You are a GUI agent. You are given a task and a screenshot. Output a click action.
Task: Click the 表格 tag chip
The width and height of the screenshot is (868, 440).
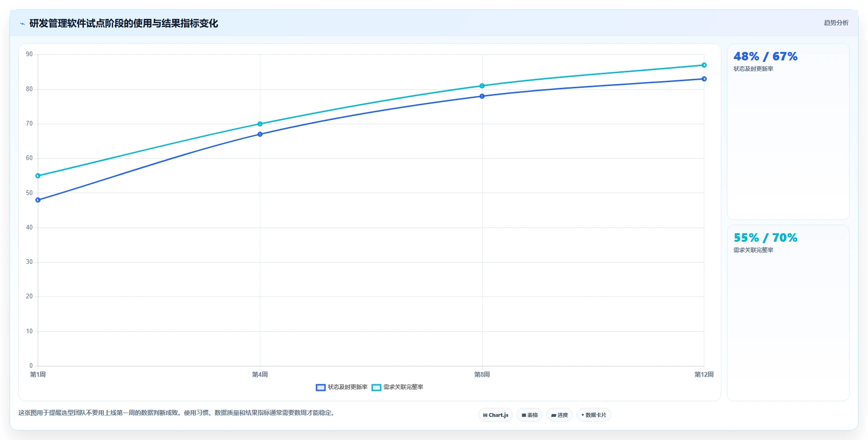pyautogui.click(x=529, y=415)
